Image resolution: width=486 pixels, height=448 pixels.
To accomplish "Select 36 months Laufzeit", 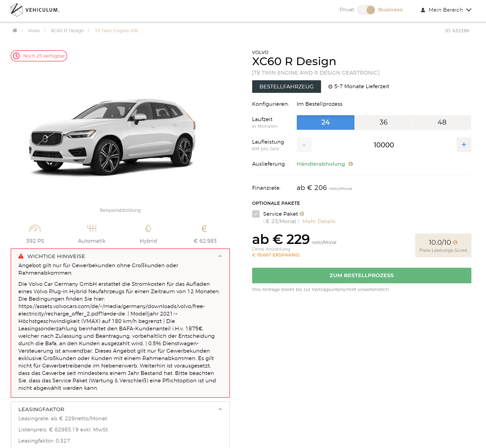I will pyautogui.click(x=383, y=122).
